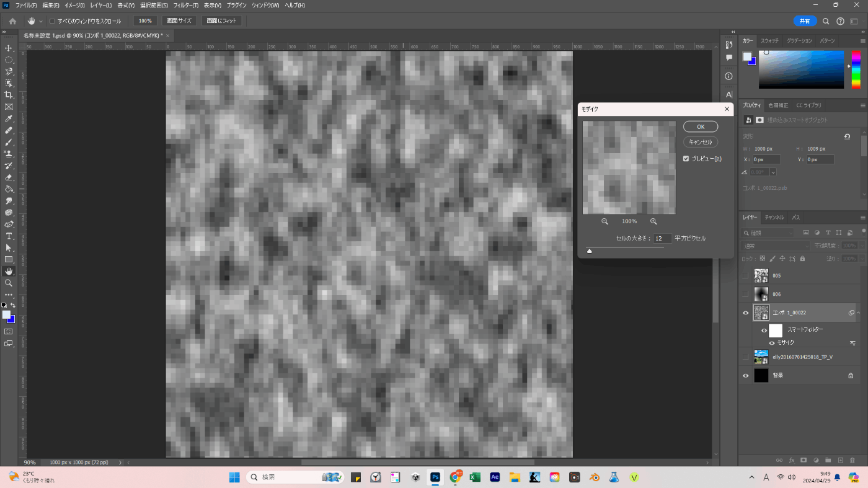Create a new layer with plus icon
This screenshot has height=488, width=868.
click(841, 460)
